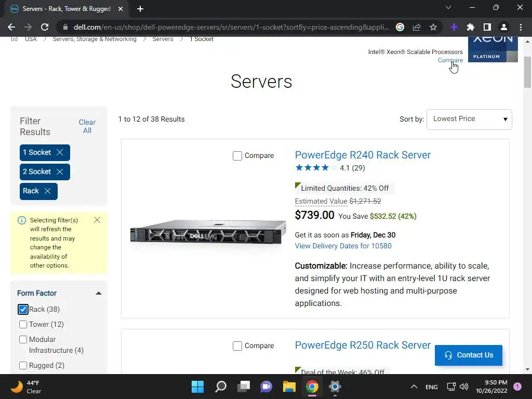Screen dimensions: 532x399
Task: Show hidden system tray icons
Action: pos(414,387)
